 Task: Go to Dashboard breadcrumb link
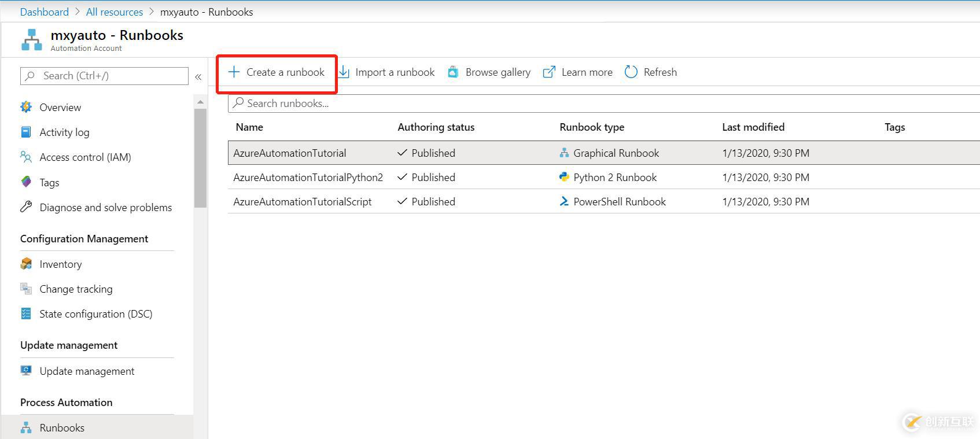(45, 12)
